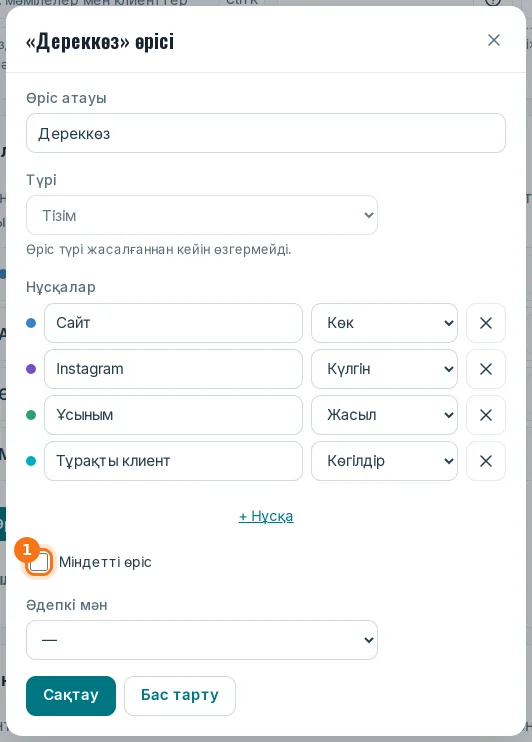Open the Күлгін color dropdown
532x742 pixels.
point(384,369)
